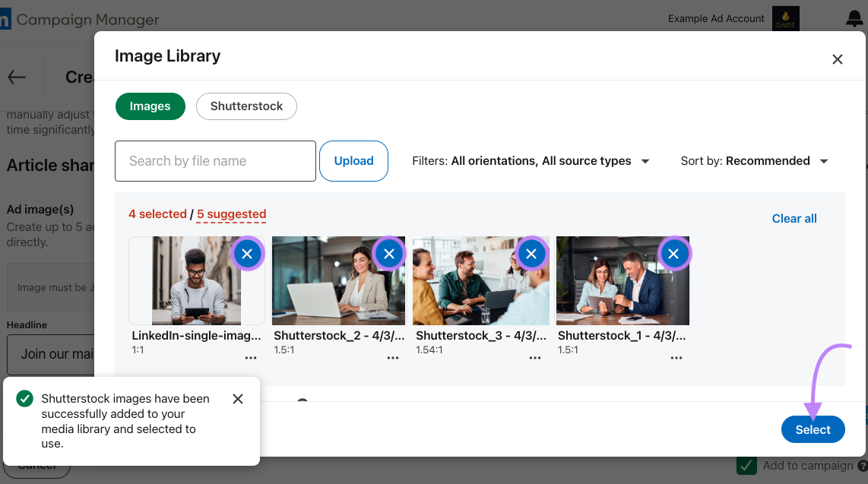Viewport: 868px width, 484px height.
Task: Open the three-dot menu under Shutterstock_2
Action: (x=393, y=357)
